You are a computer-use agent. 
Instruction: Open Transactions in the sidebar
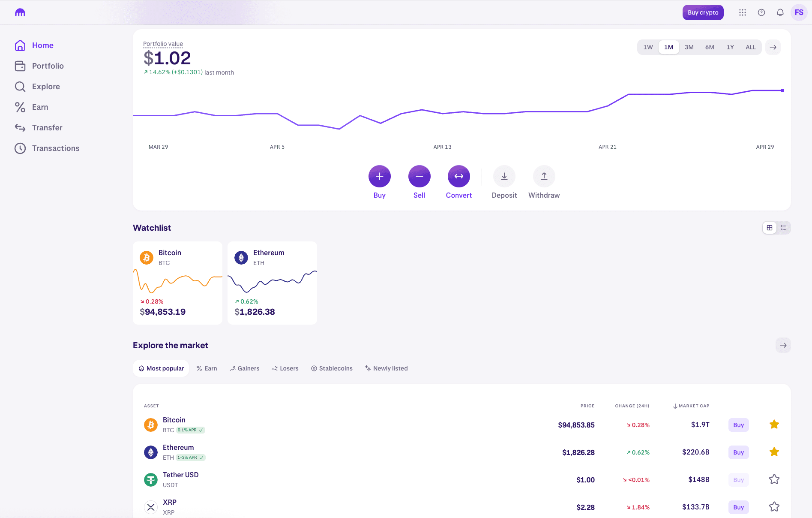click(x=47, y=148)
